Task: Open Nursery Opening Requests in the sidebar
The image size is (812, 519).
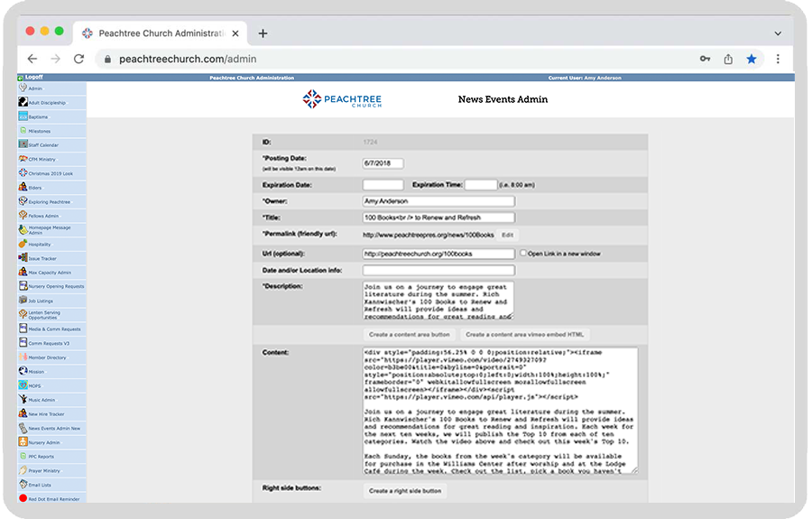Action: pyautogui.click(x=56, y=286)
